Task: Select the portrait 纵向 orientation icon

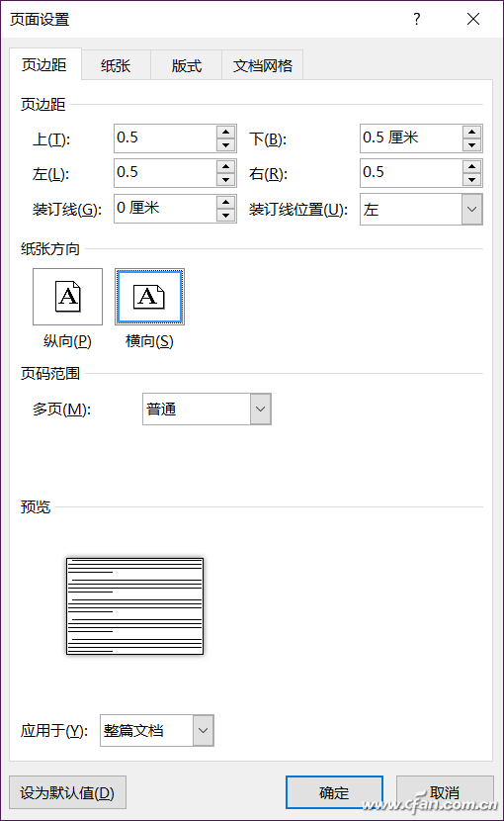Action: [x=67, y=297]
